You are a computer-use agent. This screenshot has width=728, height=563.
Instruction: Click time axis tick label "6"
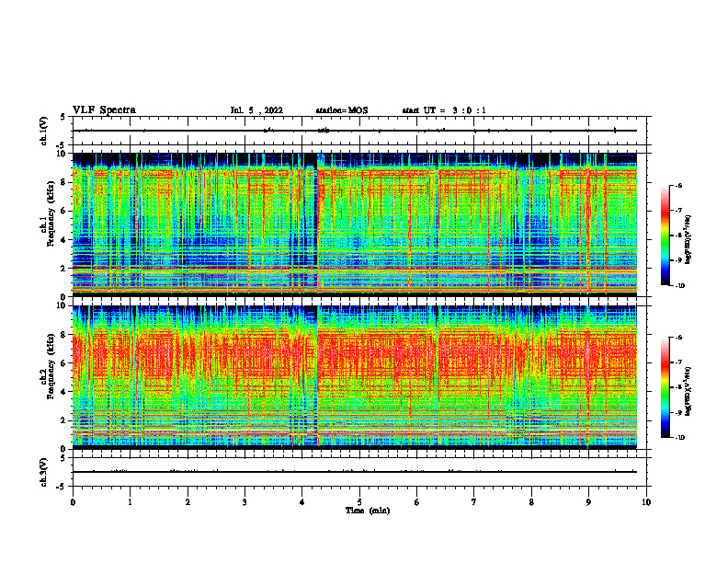[417, 502]
